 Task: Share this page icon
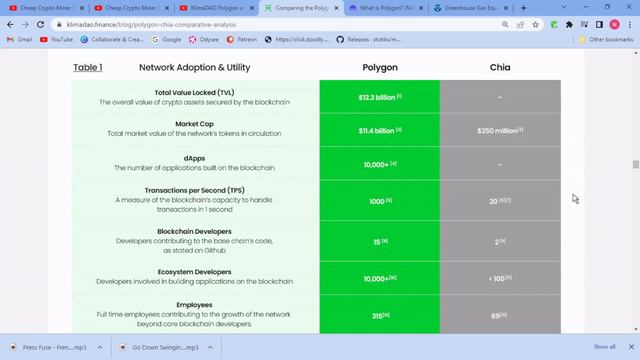click(520, 24)
